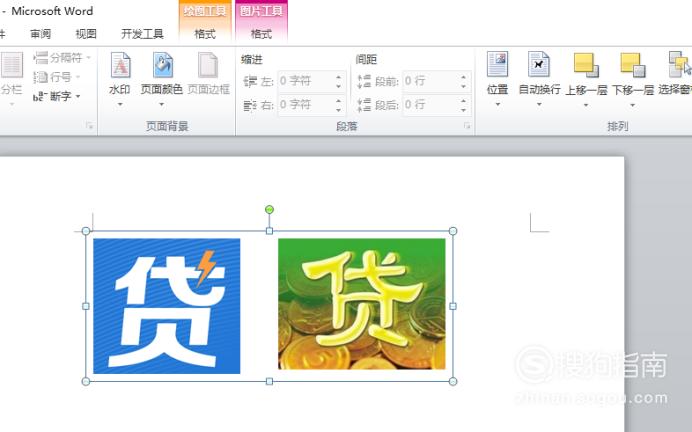
Task: Click the 下移一层 send backward icon
Action: tap(633, 65)
